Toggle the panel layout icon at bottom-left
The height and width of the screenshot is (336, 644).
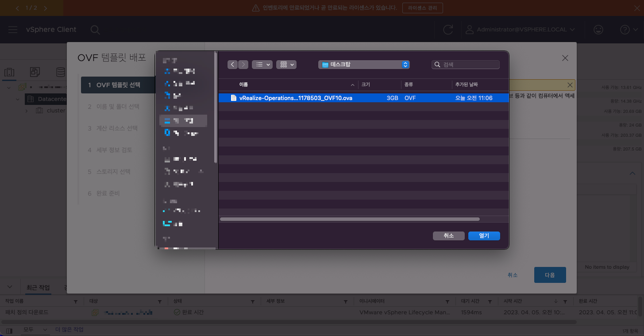click(x=9, y=330)
